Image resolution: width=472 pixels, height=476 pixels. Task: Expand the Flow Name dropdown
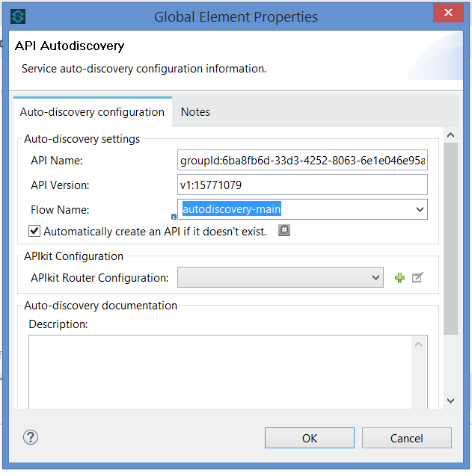coord(420,210)
